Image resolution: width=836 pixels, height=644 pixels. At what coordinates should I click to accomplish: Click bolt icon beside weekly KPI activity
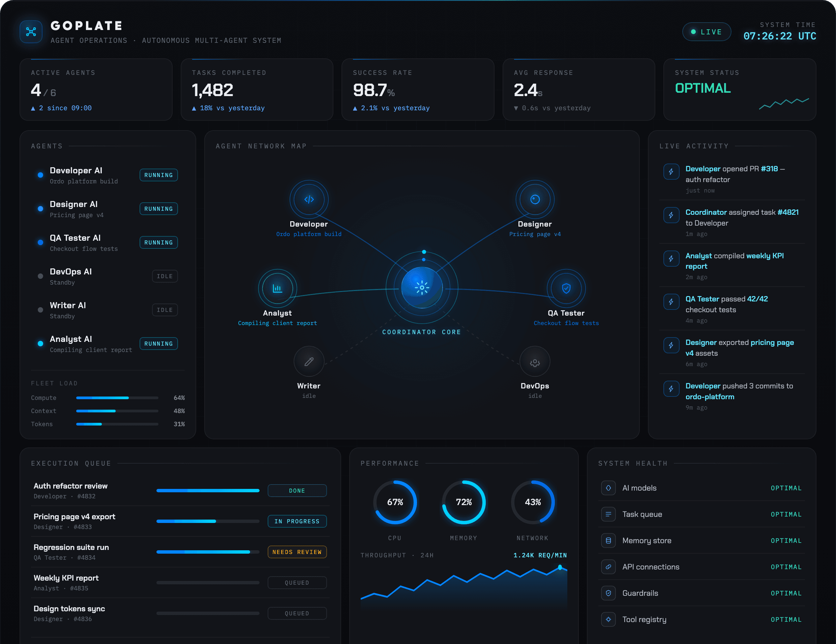pyautogui.click(x=671, y=259)
